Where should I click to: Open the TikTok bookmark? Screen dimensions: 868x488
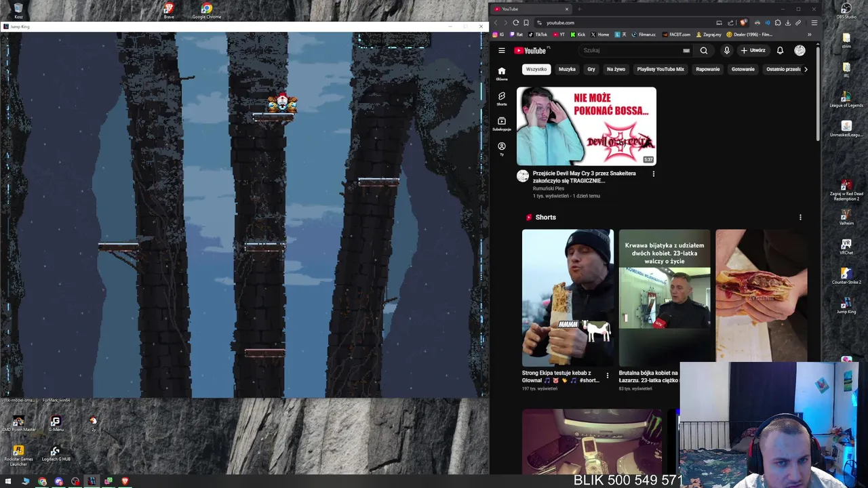(538, 35)
